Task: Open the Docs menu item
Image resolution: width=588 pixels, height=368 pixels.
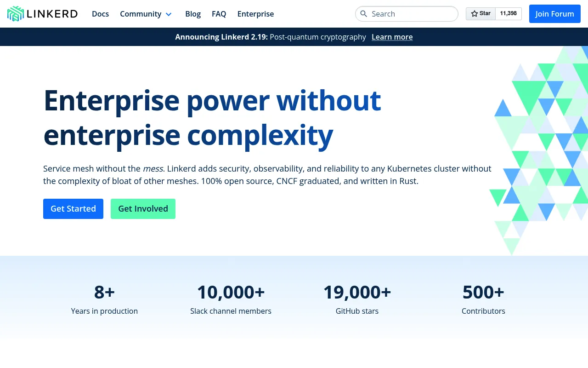Action: pyautogui.click(x=100, y=14)
